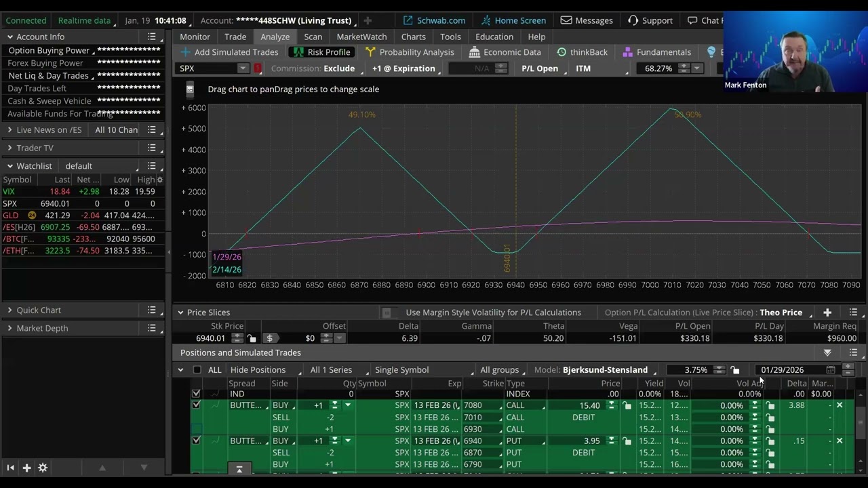868x488 pixels.
Task: Click the Risk Profile chart icon
Action: click(x=297, y=52)
